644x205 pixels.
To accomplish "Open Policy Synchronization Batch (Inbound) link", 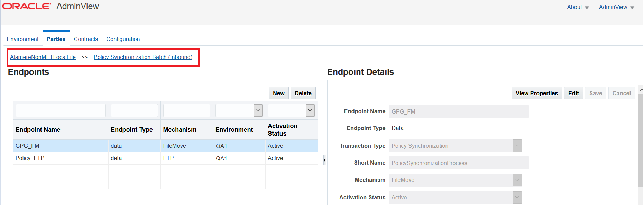I will [143, 57].
